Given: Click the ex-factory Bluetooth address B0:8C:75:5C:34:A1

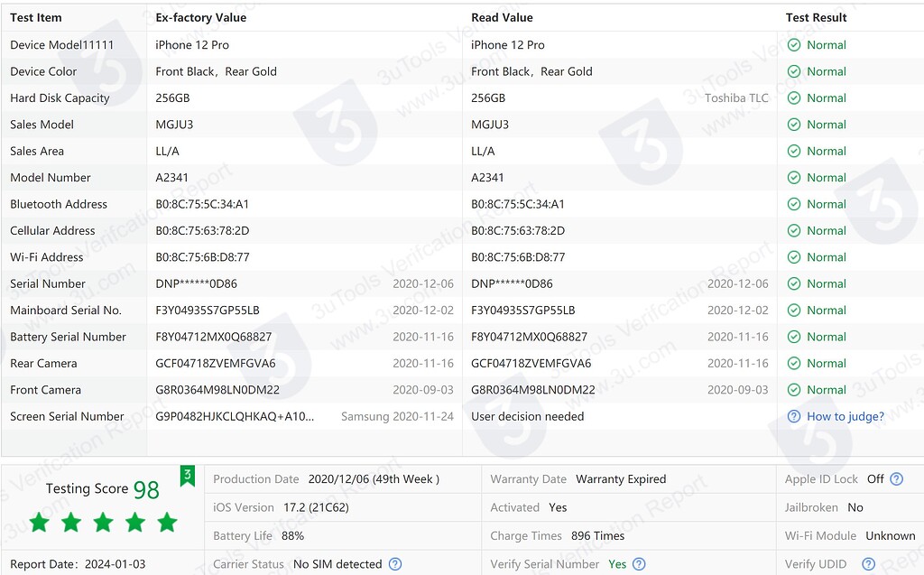Looking at the screenshot, I should 202,204.
